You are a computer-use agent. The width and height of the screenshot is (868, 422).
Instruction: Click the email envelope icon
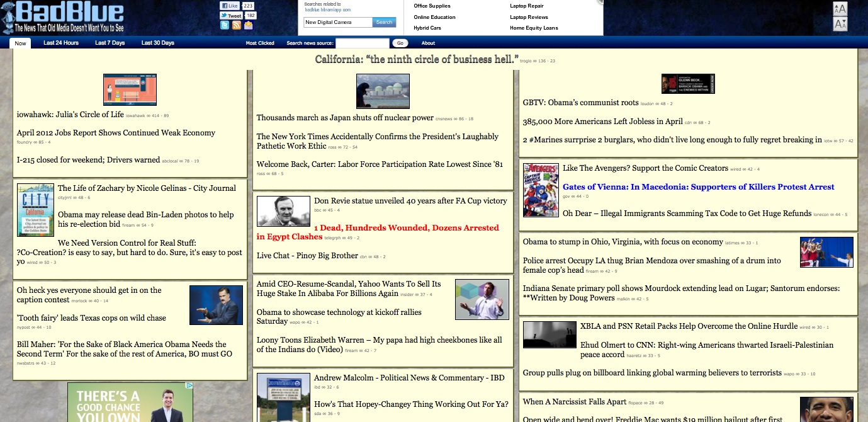point(249,26)
